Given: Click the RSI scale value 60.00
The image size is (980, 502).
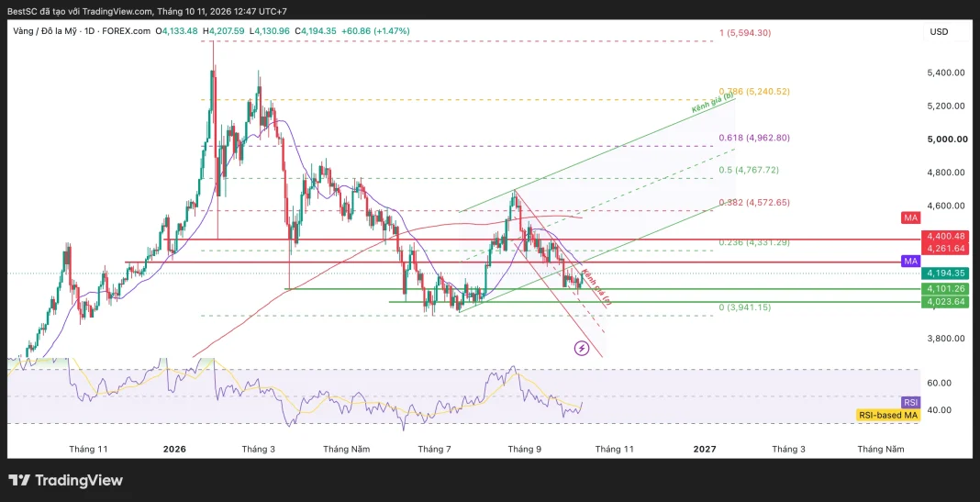Looking at the screenshot, I should click(x=940, y=383).
